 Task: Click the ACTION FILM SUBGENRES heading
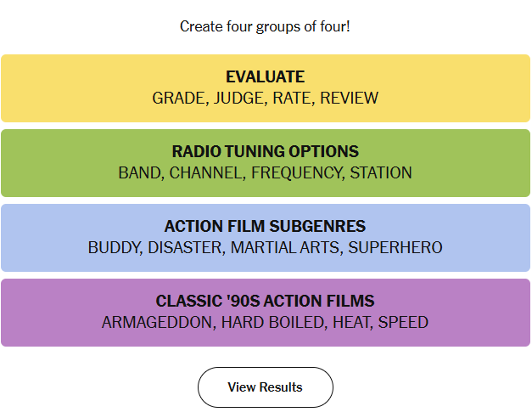coord(265,227)
